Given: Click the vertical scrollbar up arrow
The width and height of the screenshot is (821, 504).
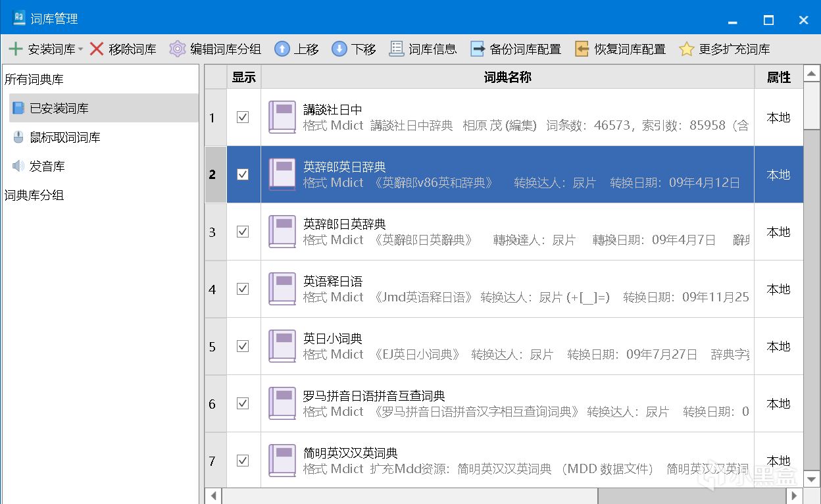Looking at the screenshot, I should pos(812,73).
